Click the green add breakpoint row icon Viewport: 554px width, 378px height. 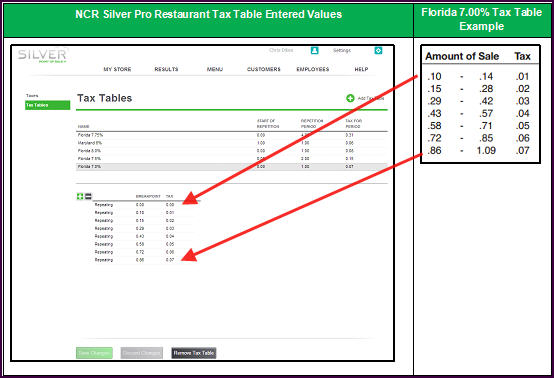coord(80,196)
